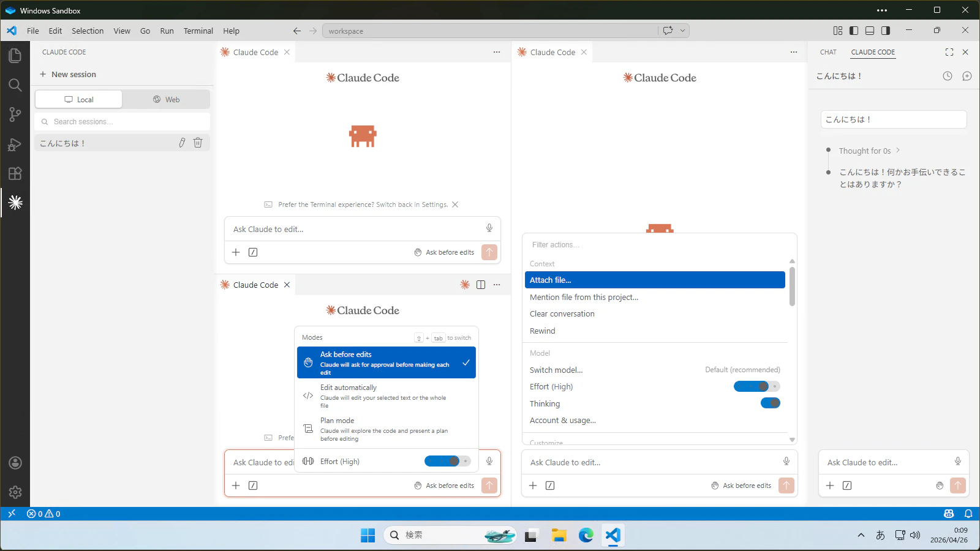980x551 pixels.
Task: Open Switch model... selector
Action: point(655,370)
